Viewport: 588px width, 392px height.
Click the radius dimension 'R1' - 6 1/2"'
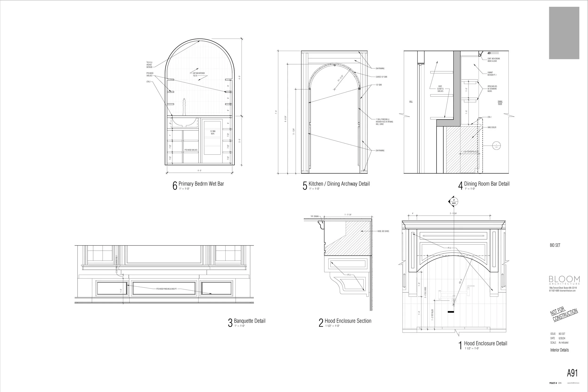pos(341,78)
